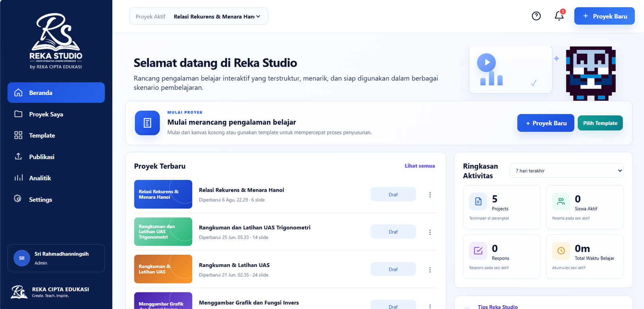Click the Rangkuman dan Latihan UAS Trigonometri title
The image size is (644, 309).
(255, 227)
